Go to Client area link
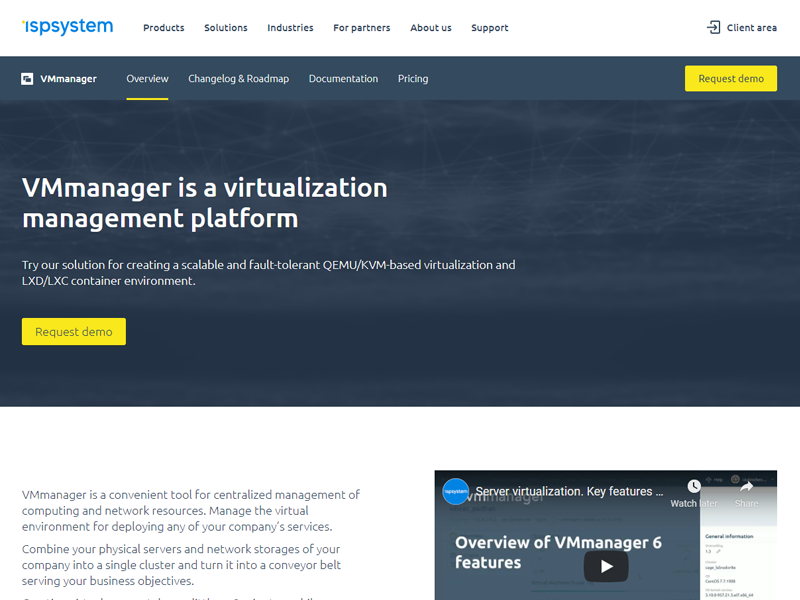Screen dimensions: 800x600 [x=752, y=28]
